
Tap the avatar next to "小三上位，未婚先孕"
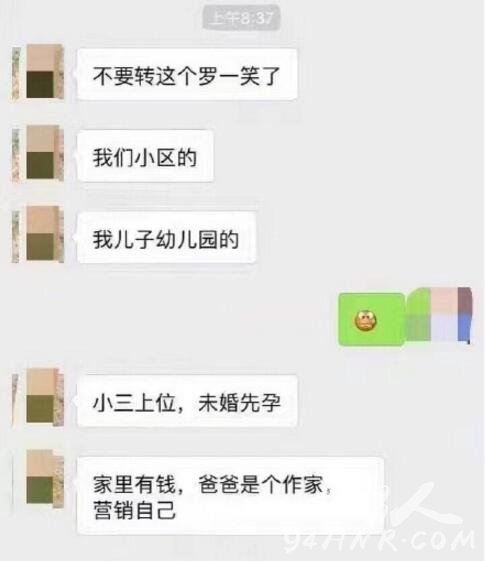38,397
